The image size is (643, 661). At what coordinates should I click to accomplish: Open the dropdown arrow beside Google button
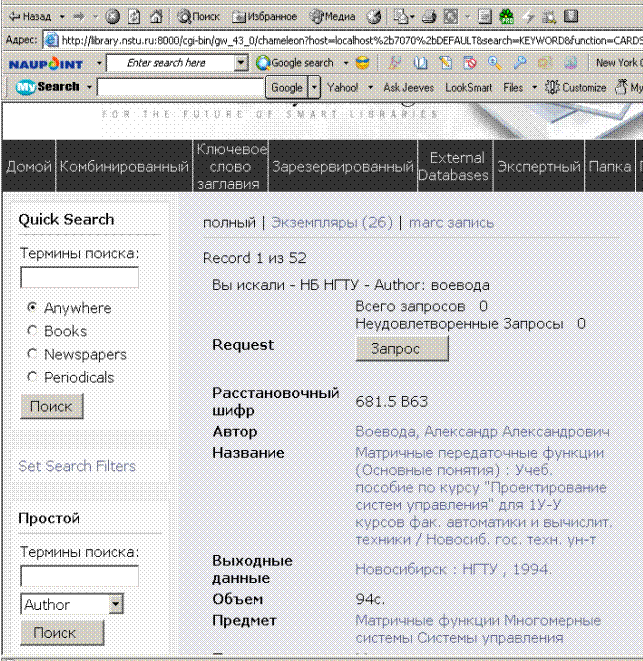[x=315, y=87]
